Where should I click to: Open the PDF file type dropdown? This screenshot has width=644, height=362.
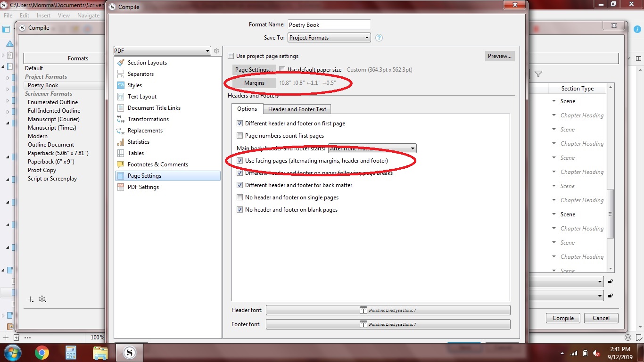(x=162, y=51)
